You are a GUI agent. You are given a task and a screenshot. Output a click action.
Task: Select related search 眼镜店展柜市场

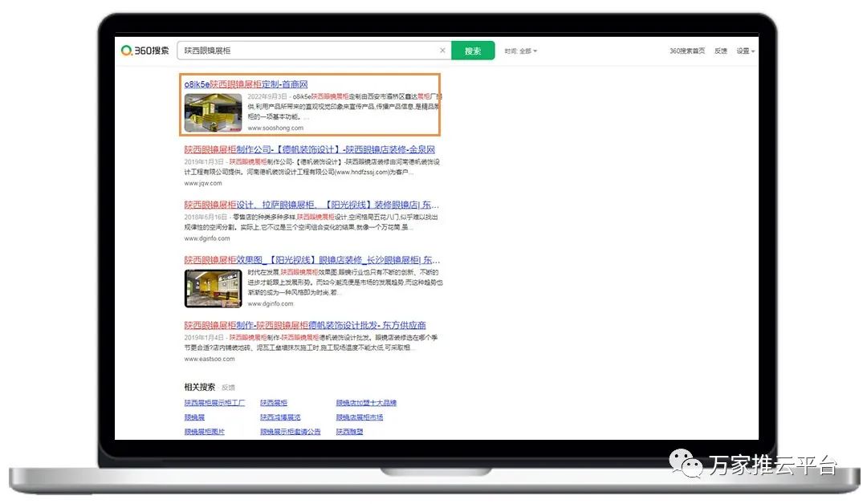tap(360, 417)
